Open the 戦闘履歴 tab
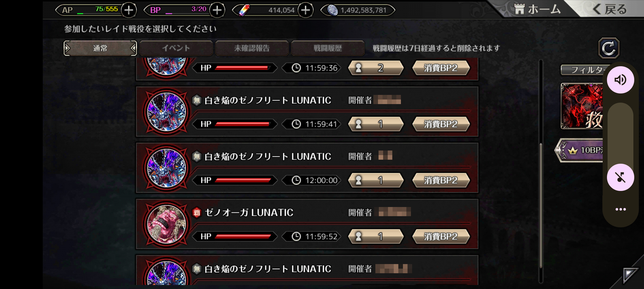This screenshot has height=289, width=644. coord(328,48)
